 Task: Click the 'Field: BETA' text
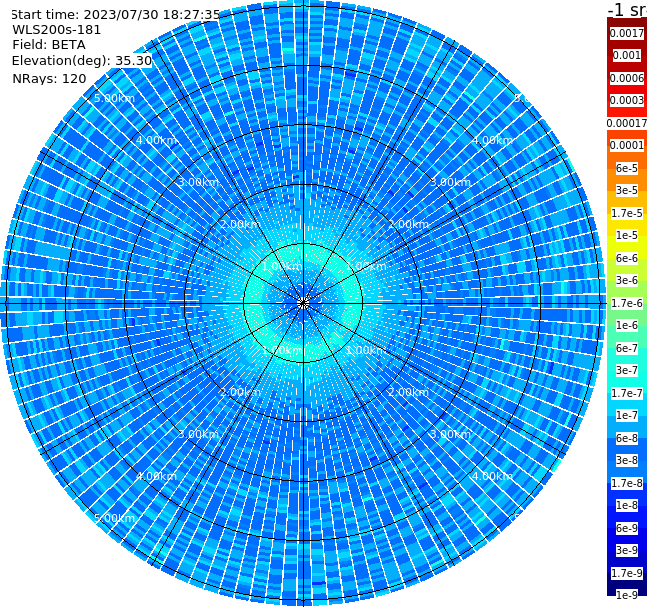pos(49,45)
